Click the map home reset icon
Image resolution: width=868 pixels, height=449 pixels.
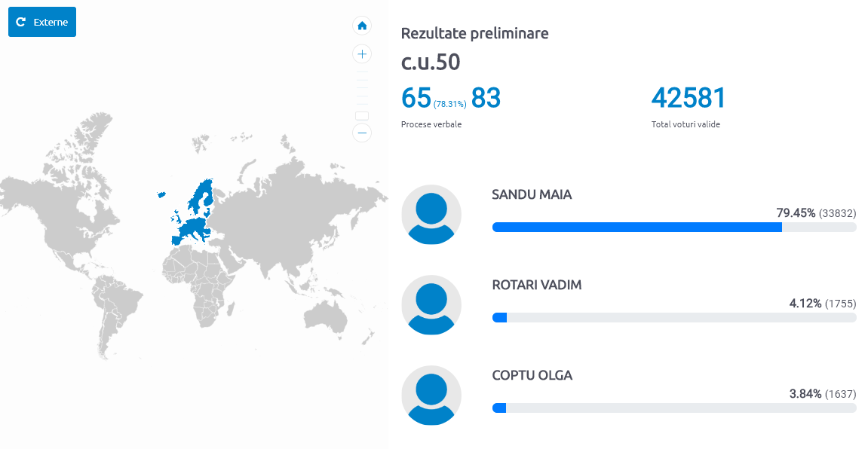tap(362, 26)
